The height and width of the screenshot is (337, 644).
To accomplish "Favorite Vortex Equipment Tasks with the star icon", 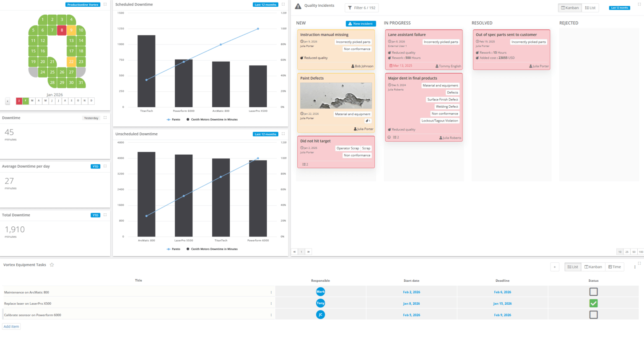I will click(x=52, y=265).
